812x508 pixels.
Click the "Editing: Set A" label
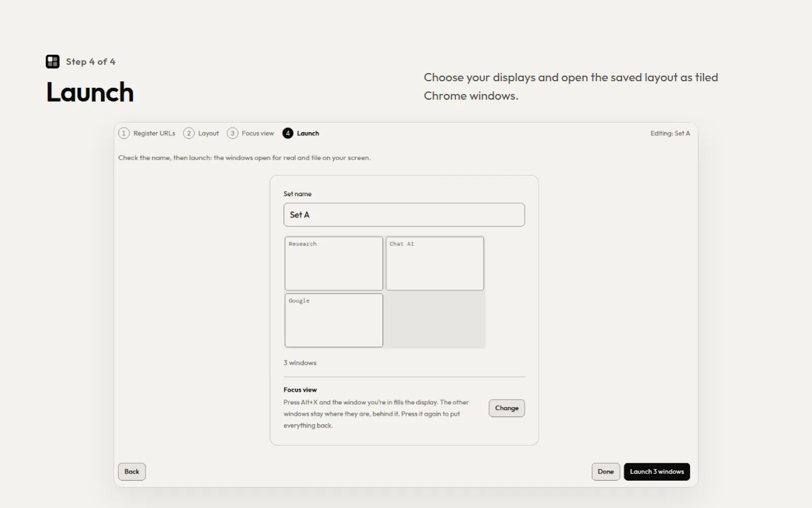[x=670, y=133]
